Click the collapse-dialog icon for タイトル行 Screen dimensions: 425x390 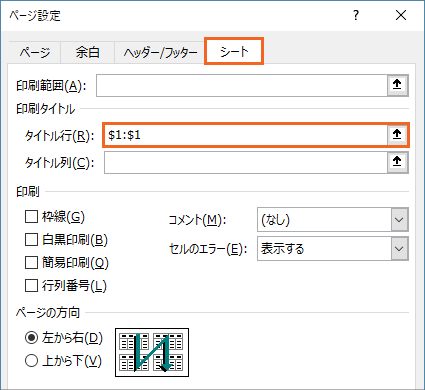click(x=397, y=135)
